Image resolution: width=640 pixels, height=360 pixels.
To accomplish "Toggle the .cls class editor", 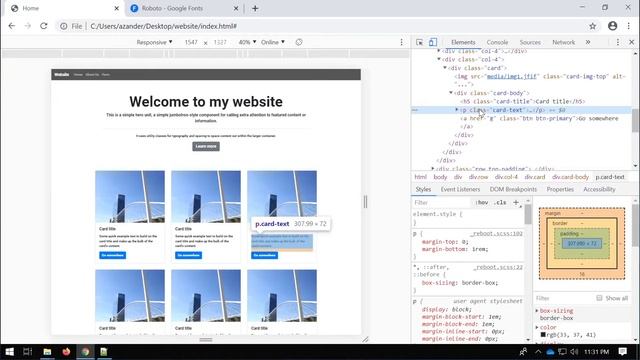I will coord(500,202).
